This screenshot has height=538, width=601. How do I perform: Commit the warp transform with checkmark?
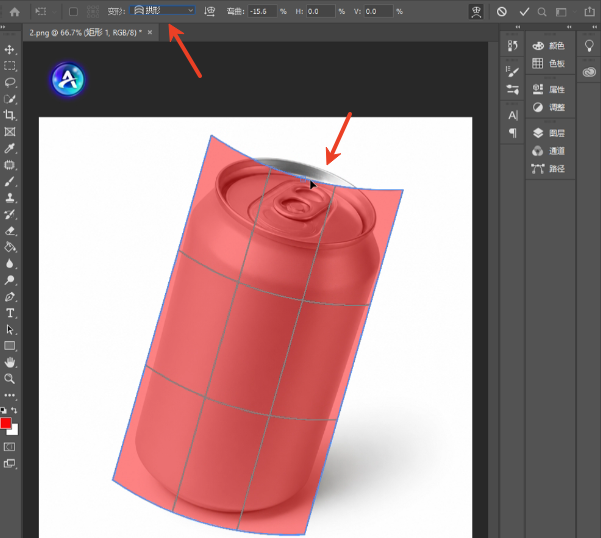[x=524, y=12]
